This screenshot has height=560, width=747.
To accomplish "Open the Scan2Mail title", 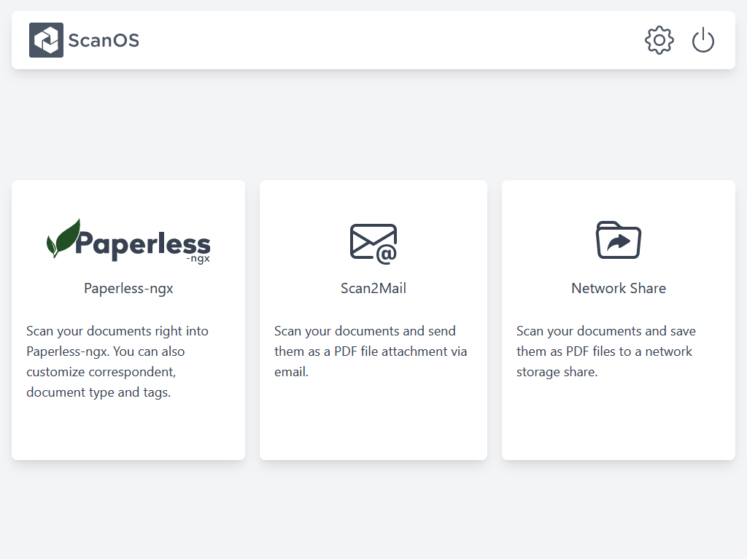I will tap(373, 288).
